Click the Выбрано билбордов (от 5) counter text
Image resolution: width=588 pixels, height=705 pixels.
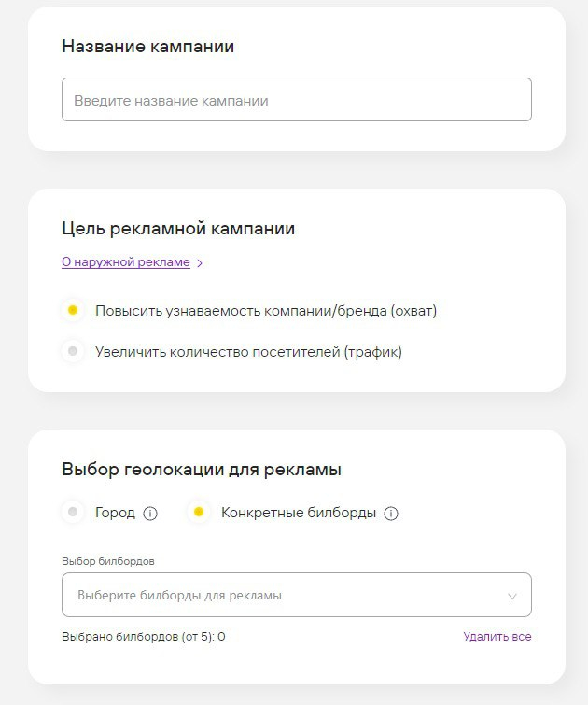click(x=144, y=637)
